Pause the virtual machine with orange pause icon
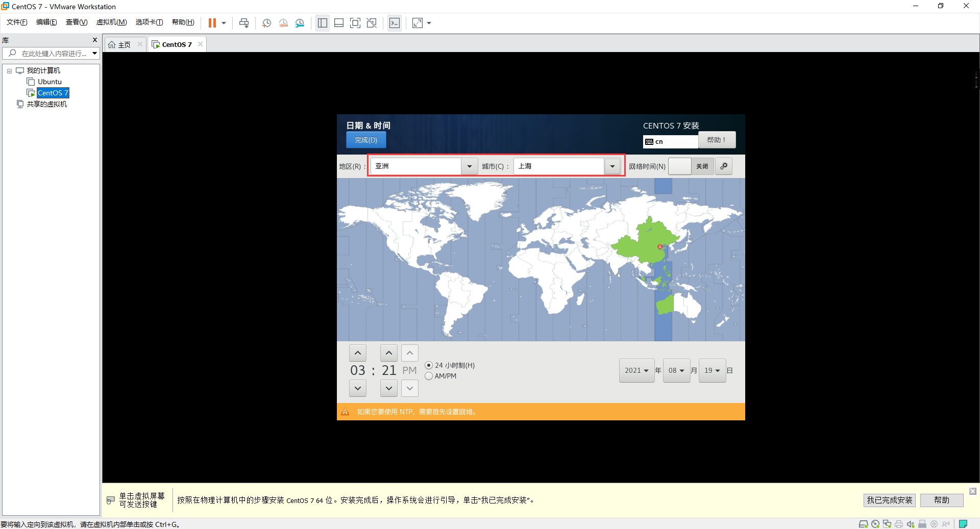The image size is (980, 529). tap(212, 23)
